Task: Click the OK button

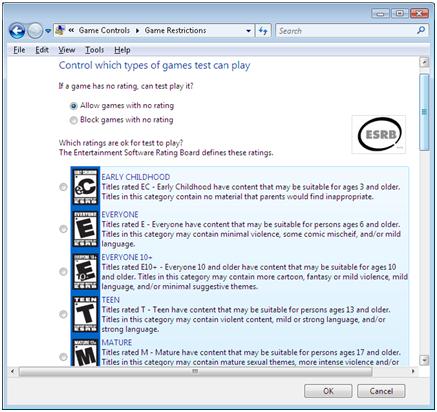Action: [x=328, y=391]
